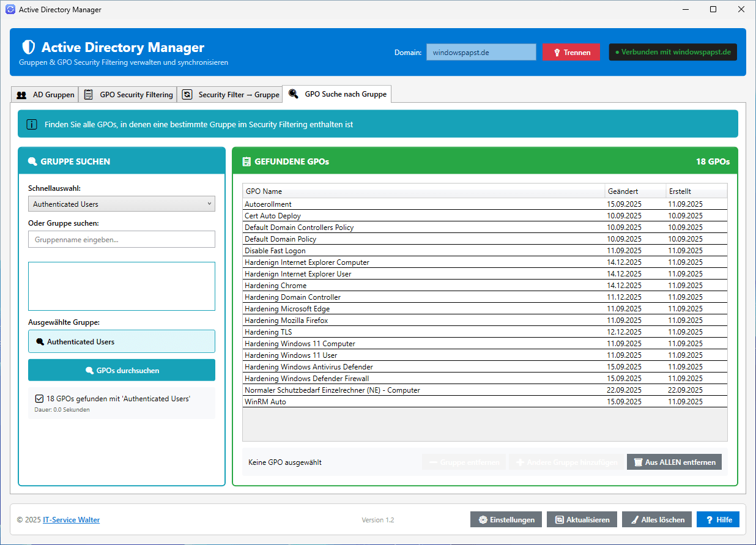This screenshot has height=545, width=756.
Task: Click the GPOs durchsuchen button
Action: (x=121, y=370)
